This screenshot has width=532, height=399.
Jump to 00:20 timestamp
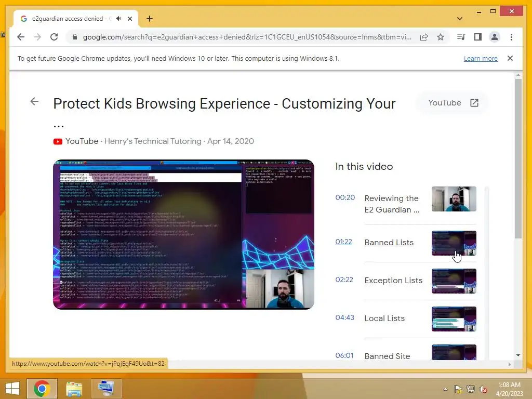[x=345, y=197]
